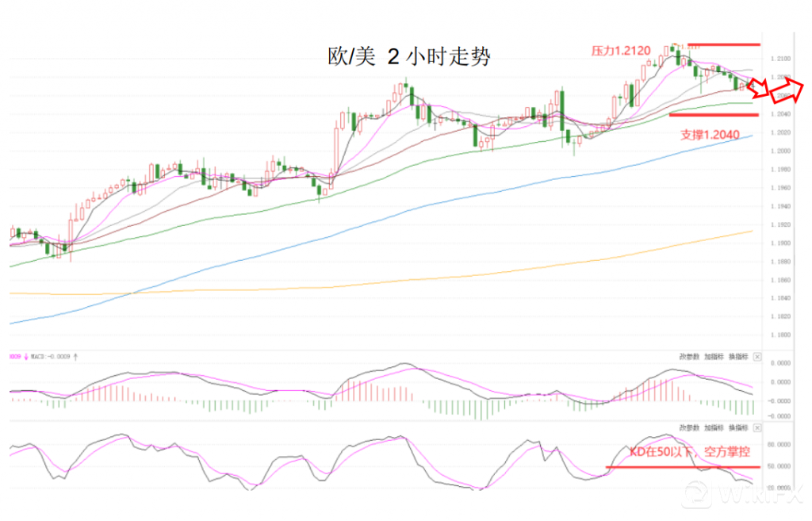Click 换指标 in the KD panel
812x521 pixels.
[738, 427]
